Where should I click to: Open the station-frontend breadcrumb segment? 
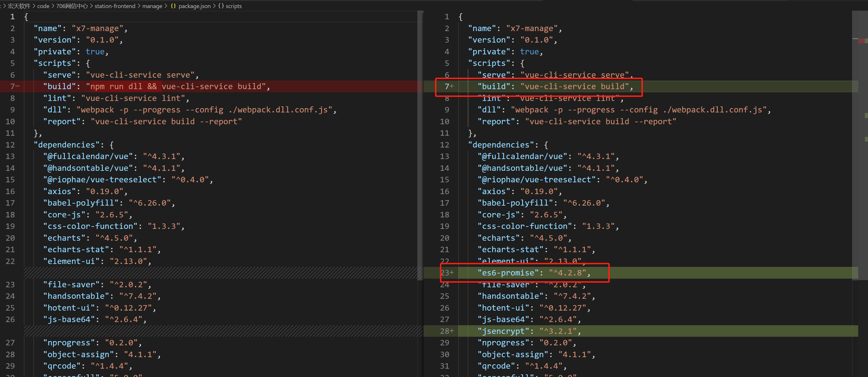115,6
